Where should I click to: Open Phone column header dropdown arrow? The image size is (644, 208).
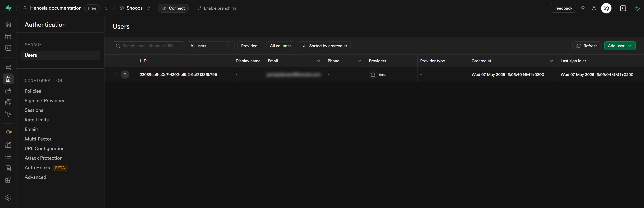coord(360,61)
